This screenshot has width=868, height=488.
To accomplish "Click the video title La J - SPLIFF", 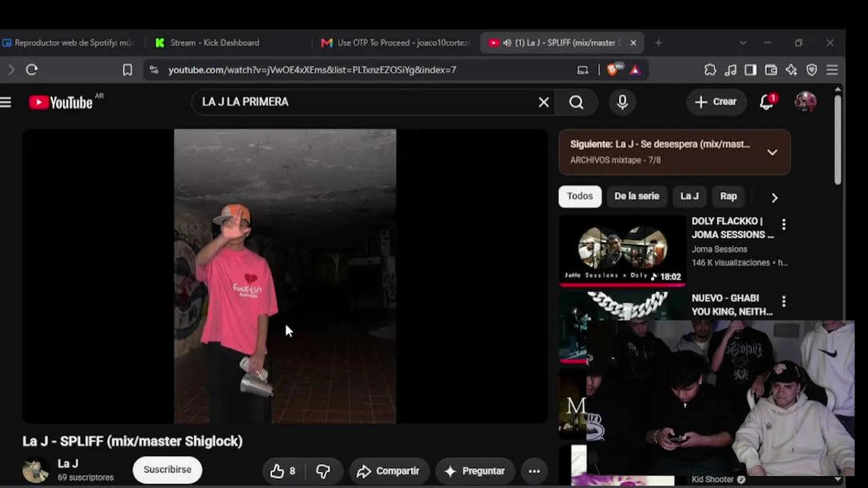I will (x=132, y=441).
